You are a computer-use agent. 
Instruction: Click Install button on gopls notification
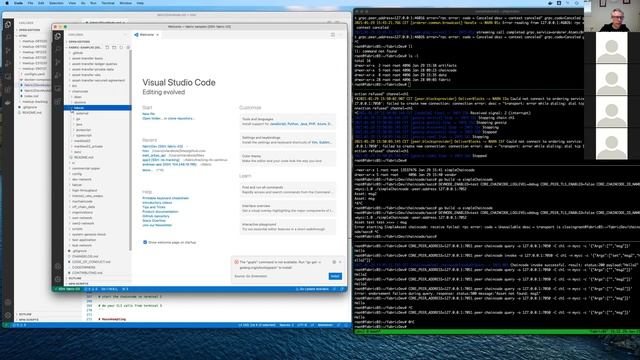point(335,276)
